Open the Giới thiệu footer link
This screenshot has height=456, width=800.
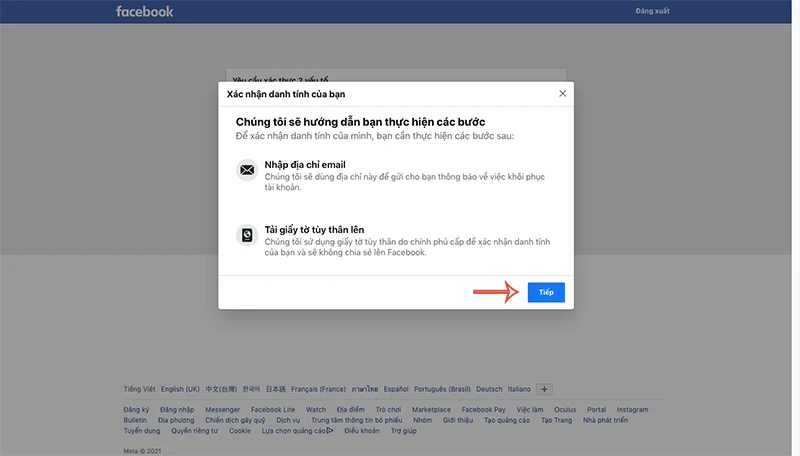458,420
